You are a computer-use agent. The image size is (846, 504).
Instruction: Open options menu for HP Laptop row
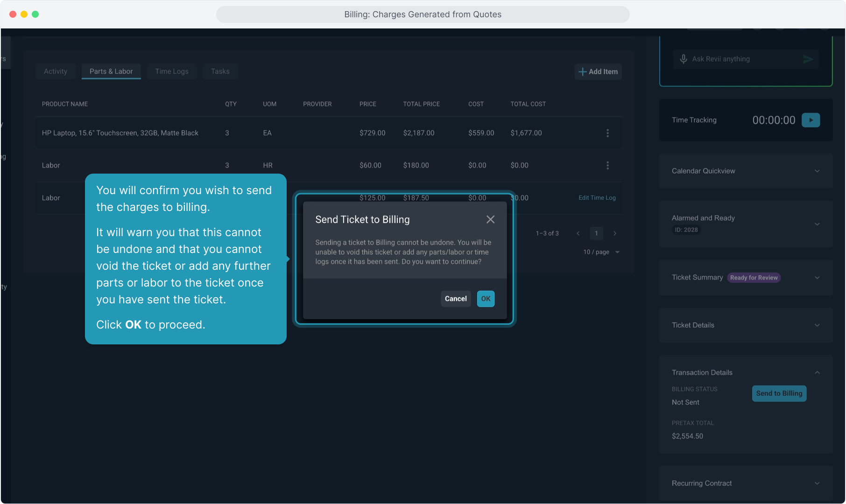click(x=607, y=133)
